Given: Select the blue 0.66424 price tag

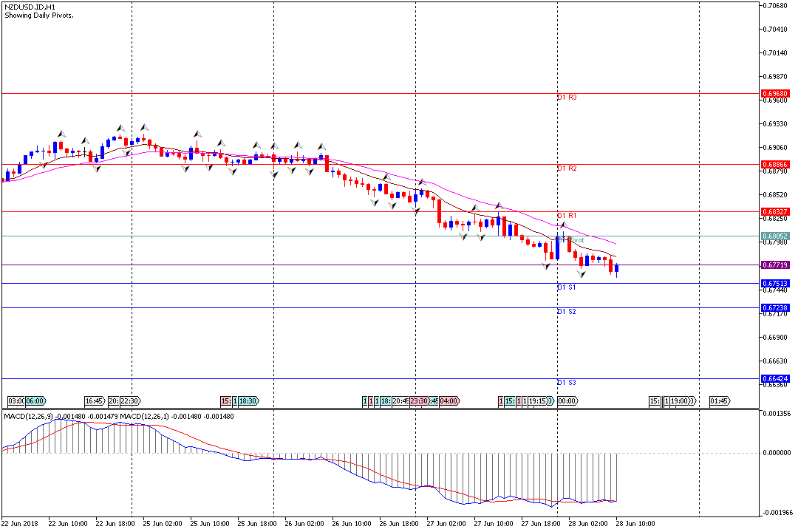Looking at the screenshot, I should [x=775, y=378].
